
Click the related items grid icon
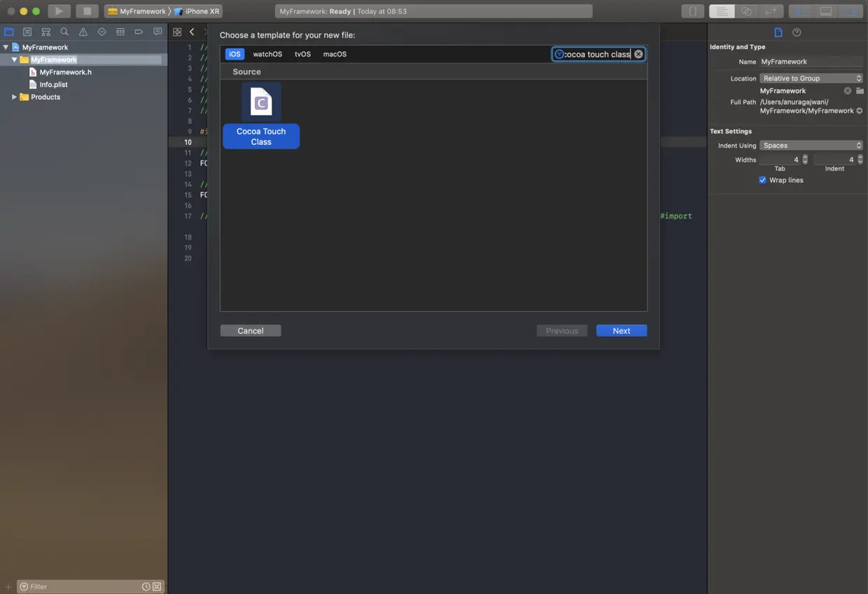(177, 32)
